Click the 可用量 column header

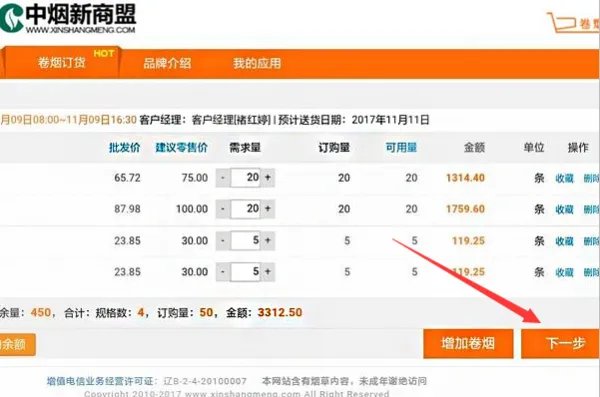pos(401,147)
